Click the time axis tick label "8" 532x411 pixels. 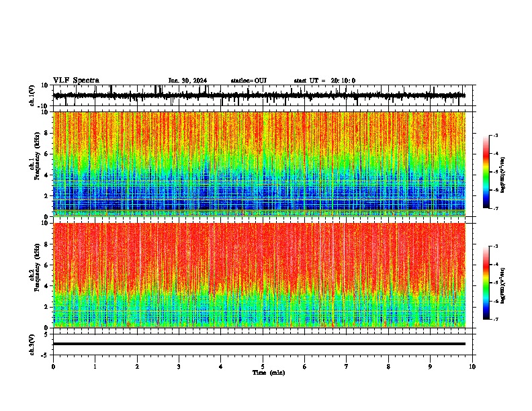[x=388, y=367]
